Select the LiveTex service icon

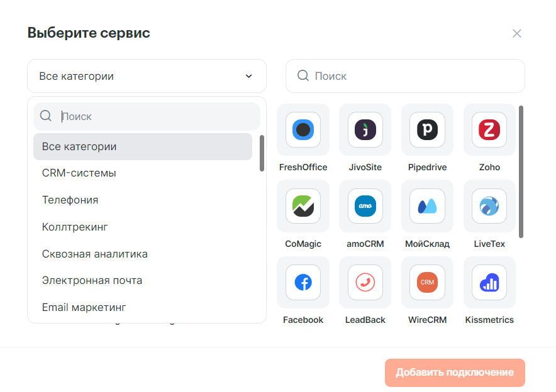(489, 207)
